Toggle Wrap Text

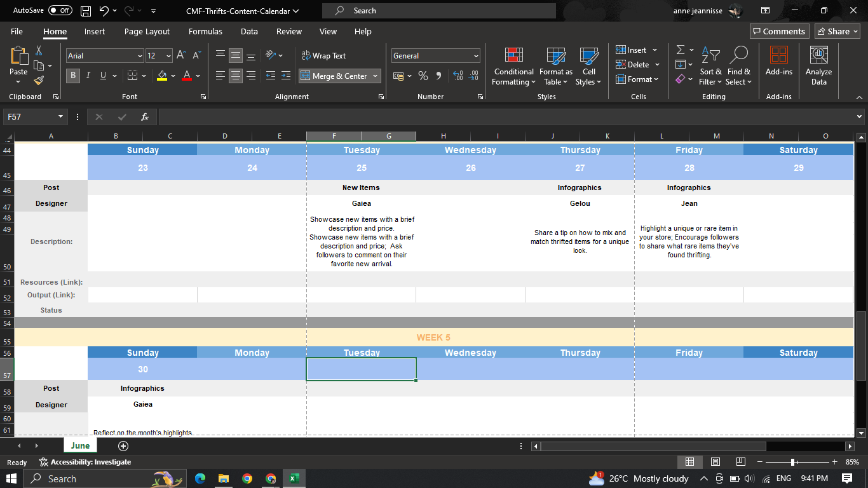[324, 56]
